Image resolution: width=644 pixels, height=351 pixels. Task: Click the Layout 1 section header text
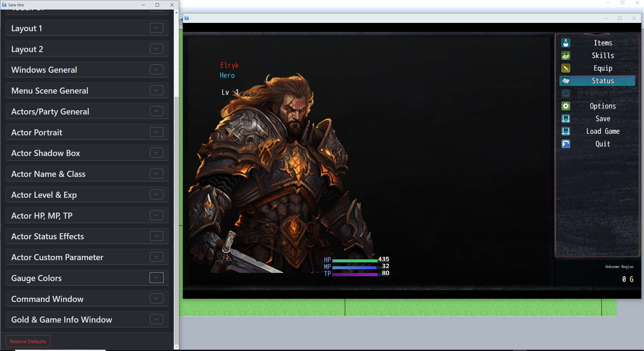[x=27, y=28]
